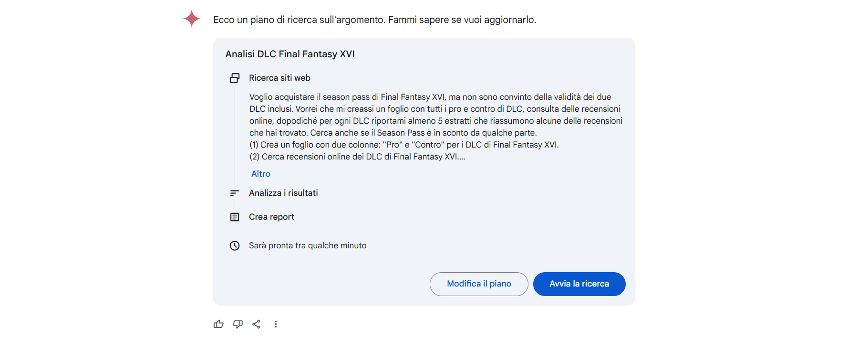The image size is (868, 340).
Task: Click the step (1) Crea un foglio line
Action: coord(404,145)
